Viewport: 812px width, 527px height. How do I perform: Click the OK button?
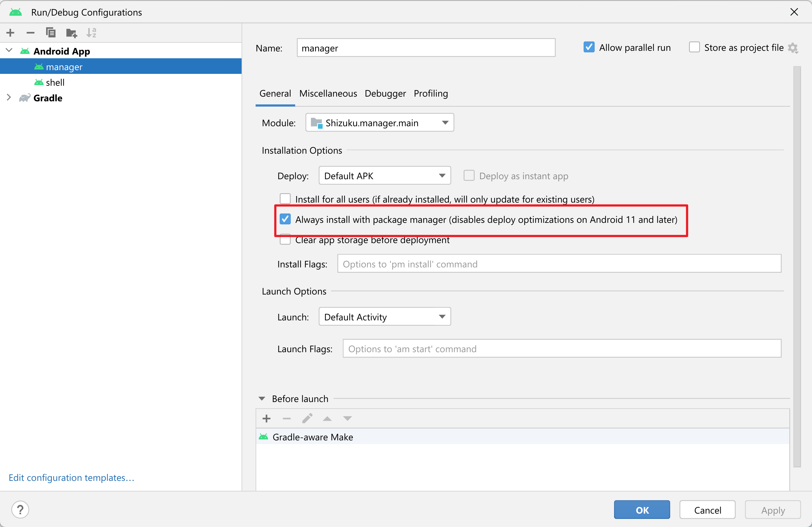[x=642, y=510]
